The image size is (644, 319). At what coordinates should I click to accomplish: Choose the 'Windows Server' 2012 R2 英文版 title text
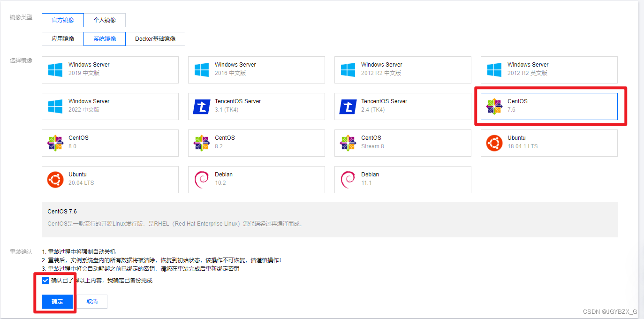pos(528,65)
